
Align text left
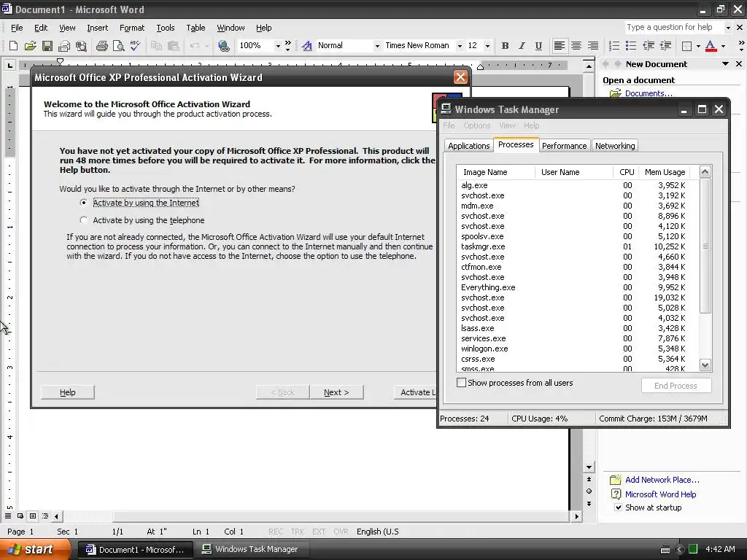[560, 46]
